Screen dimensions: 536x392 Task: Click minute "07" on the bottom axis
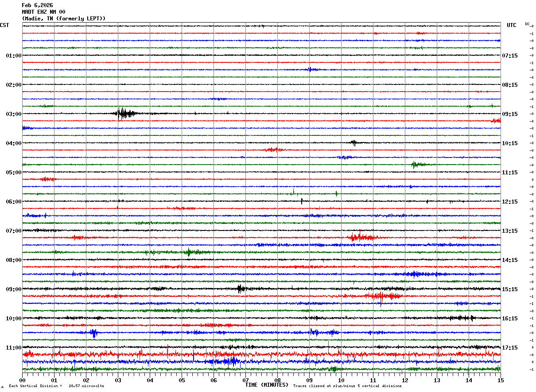[x=245, y=380]
